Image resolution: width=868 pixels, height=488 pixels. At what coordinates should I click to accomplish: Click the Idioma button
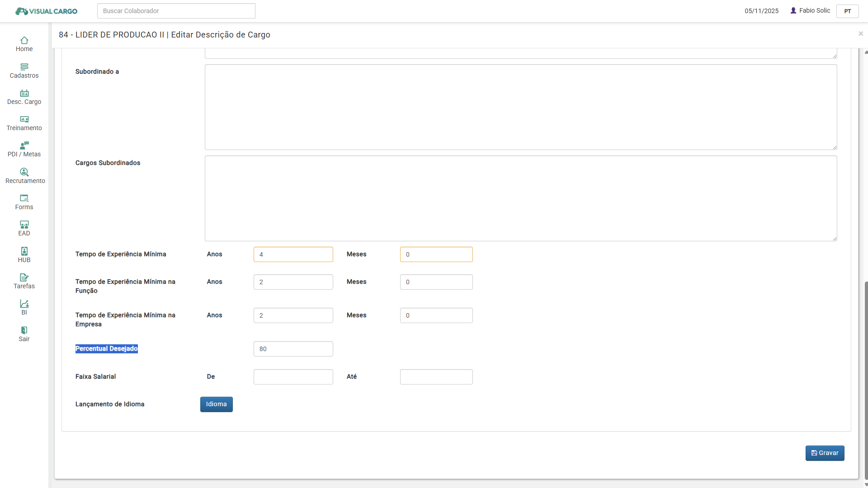(x=216, y=404)
